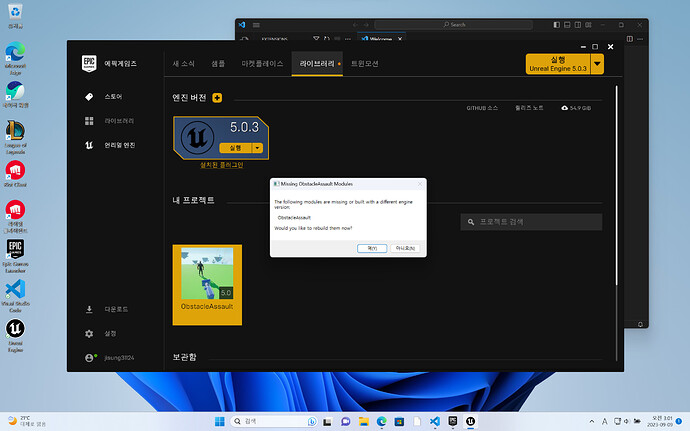The height and width of the screenshot is (431, 690).
Task: Click the 프로젝트 검색 search field
Action: [537, 221]
